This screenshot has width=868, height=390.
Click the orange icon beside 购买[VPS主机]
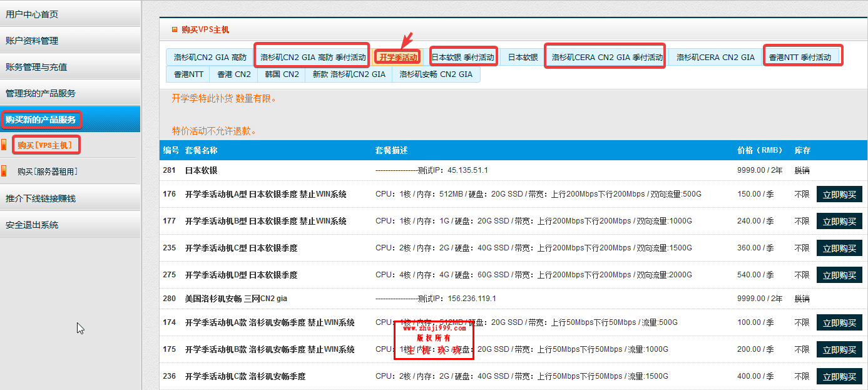[4, 145]
